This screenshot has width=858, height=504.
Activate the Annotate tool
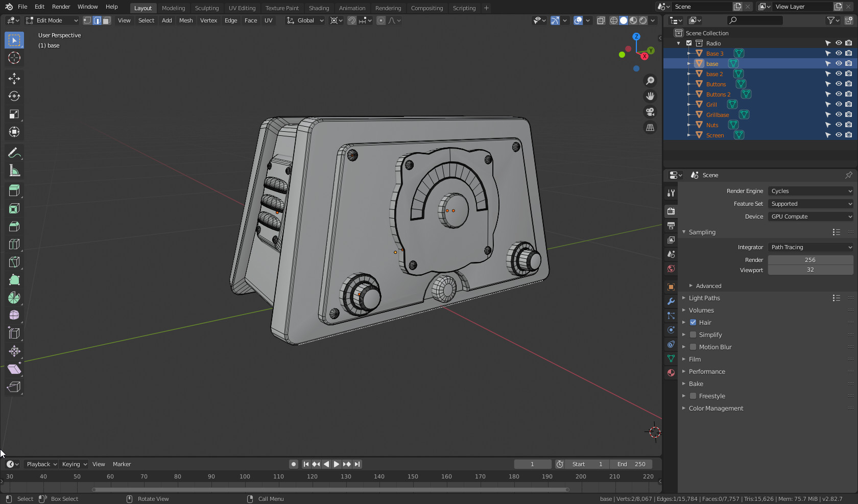(14, 152)
